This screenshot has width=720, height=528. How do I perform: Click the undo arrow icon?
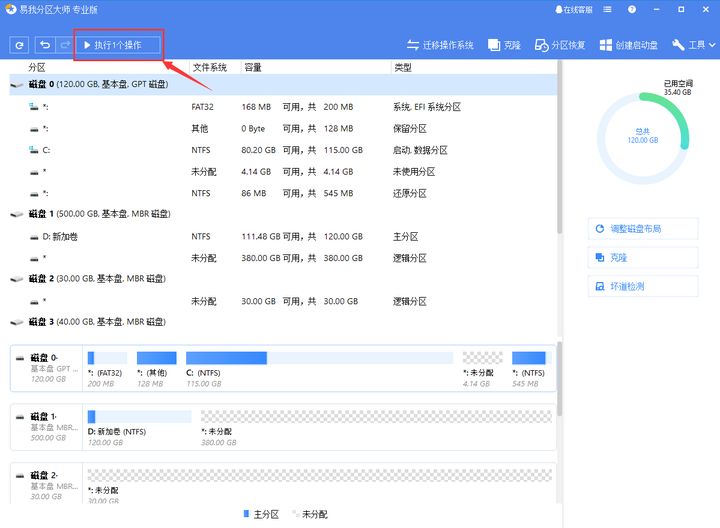(45, 45)
